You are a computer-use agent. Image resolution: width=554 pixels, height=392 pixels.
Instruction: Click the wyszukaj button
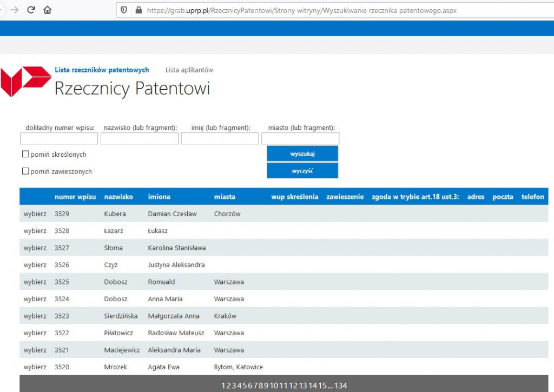click(x=302, y=154)
